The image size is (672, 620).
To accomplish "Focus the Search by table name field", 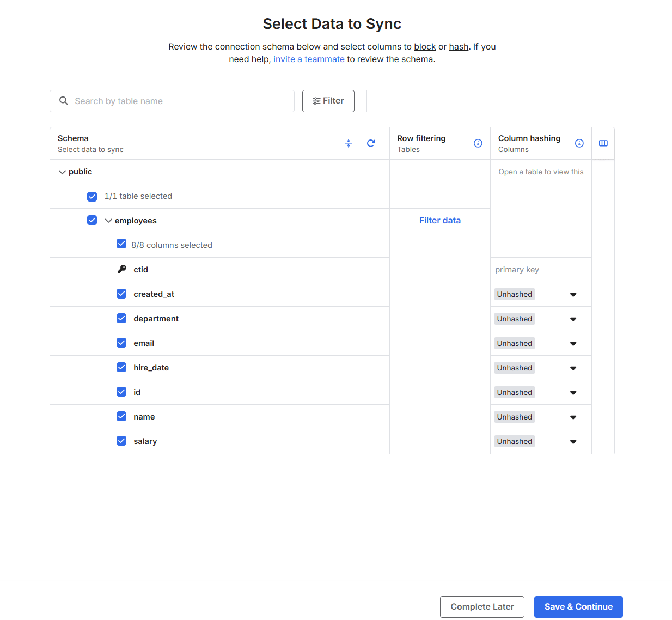I will (x=180, y=101).
